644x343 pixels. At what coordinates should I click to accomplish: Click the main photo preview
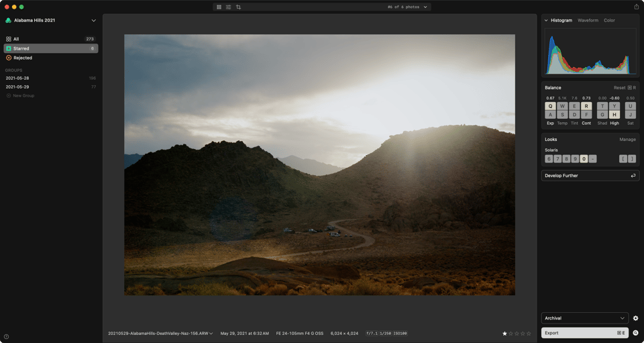click(x=319, y=164)
